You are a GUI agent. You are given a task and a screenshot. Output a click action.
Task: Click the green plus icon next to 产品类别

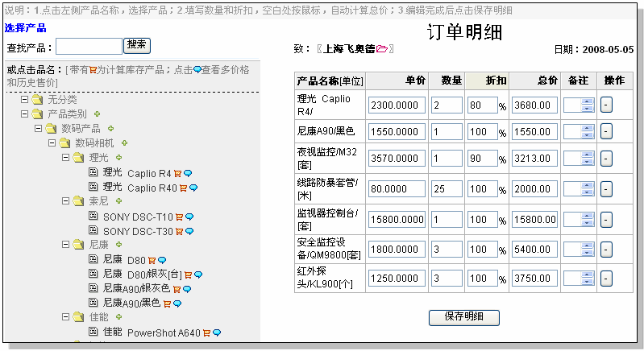coord(98,114)
